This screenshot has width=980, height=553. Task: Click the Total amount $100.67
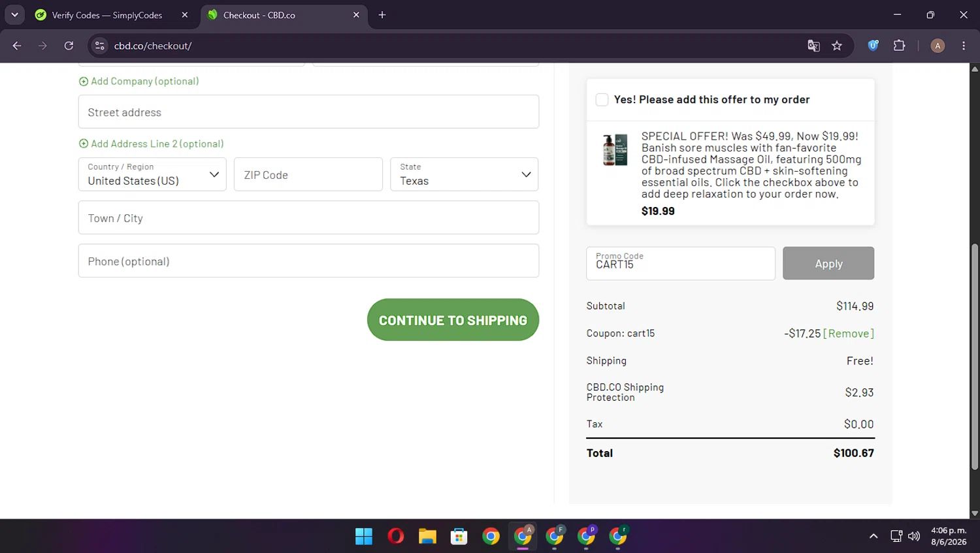[853, 452]
